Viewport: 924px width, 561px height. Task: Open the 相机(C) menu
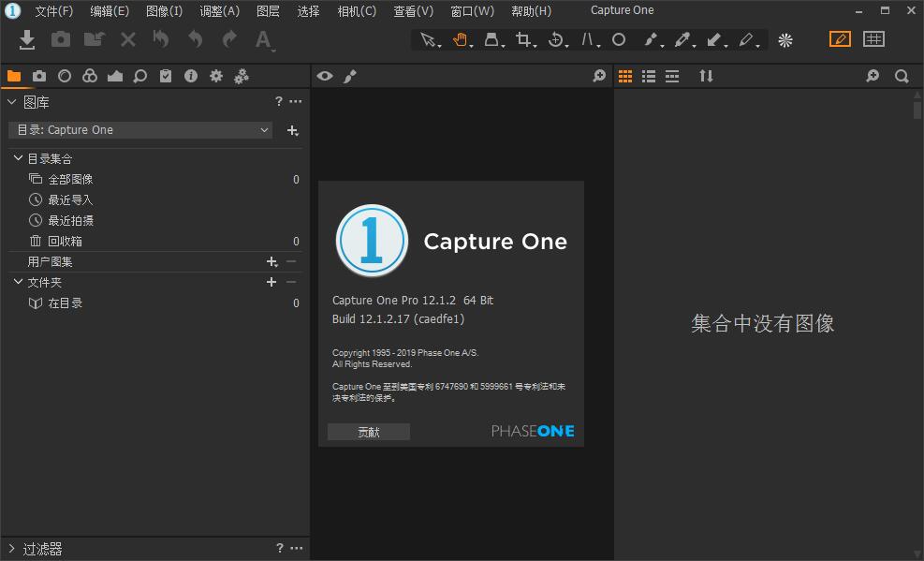click(355, 10)
